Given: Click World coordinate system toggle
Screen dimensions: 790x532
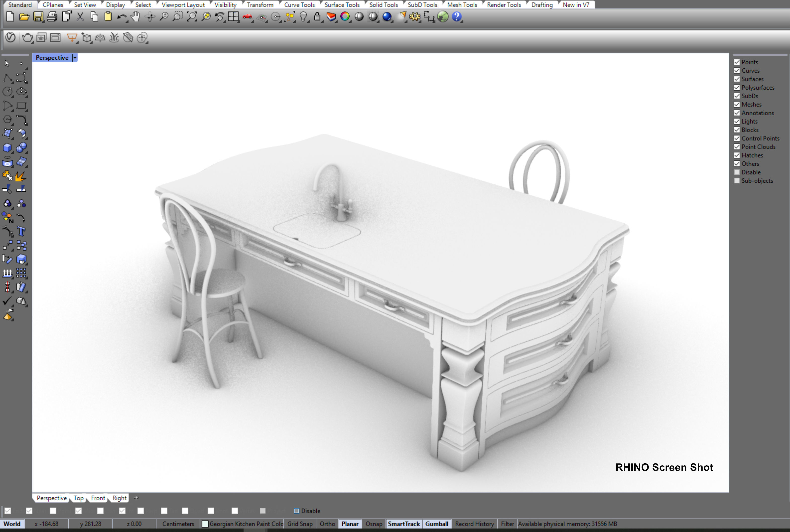Looking at the screenshot, I should pyautogui.click(x=12, y=524).
